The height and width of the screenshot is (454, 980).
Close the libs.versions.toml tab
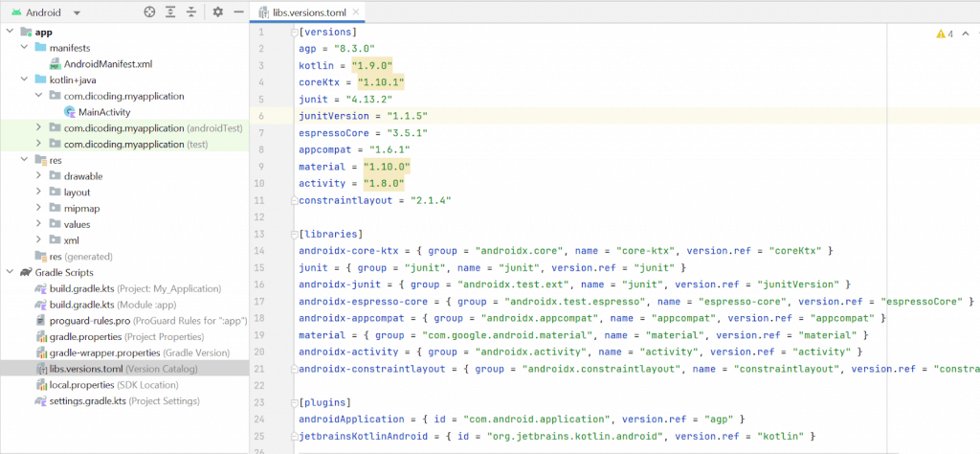point(356,11)
